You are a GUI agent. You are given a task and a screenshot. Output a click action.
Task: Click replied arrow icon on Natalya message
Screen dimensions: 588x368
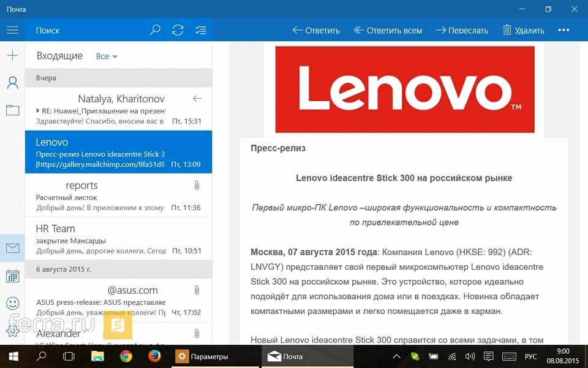pyautogui.click(x=197, y=99)
